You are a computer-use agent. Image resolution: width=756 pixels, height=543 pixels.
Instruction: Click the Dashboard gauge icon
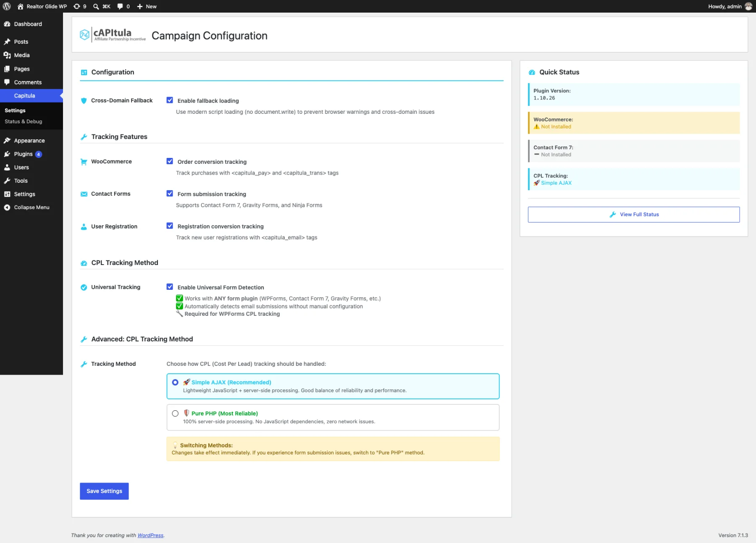pyautogui.click(x=7, y=24)
